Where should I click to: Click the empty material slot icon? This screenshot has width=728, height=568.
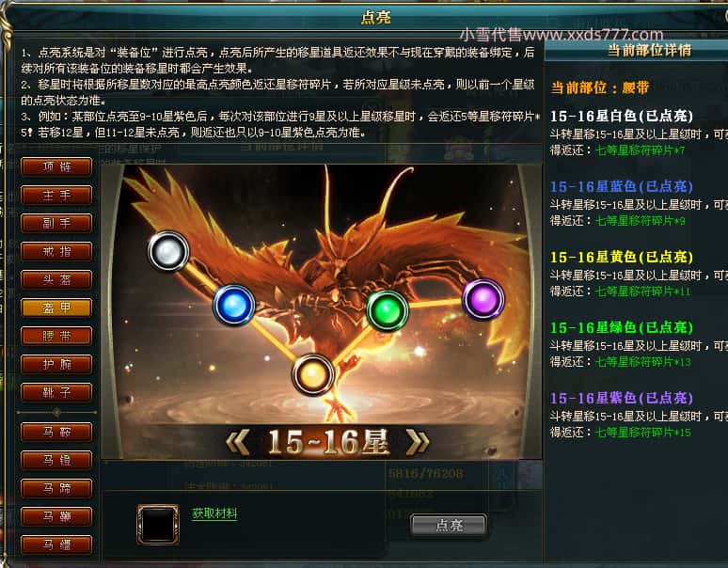click(x=158, y=525)
